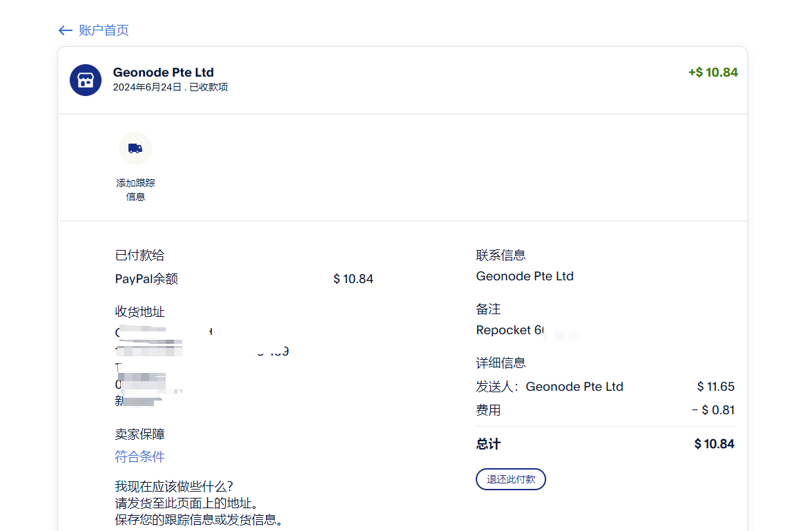The width and height of the screenshot is (812, 531).
Task: Click the bold 总计 total label
Action: coord(488,444)
